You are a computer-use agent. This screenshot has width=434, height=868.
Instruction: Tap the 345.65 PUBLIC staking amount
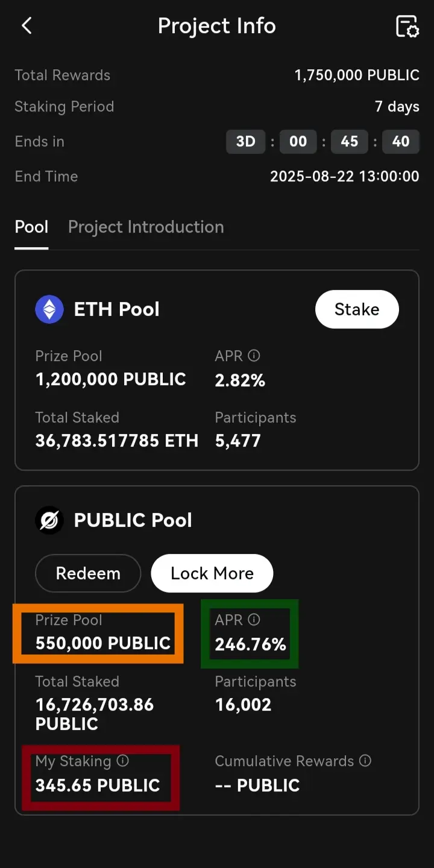point(98,785)
